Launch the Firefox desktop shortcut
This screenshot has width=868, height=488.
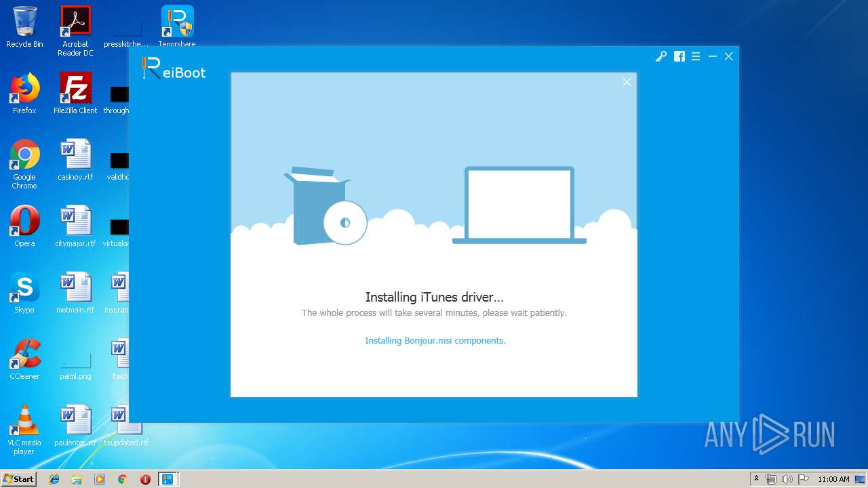point(24,94)
